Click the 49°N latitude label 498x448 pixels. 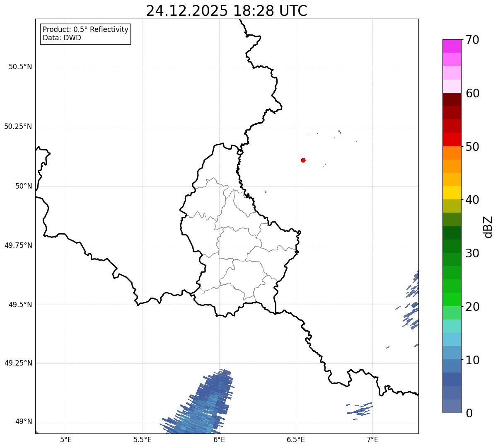pyautogui.click(x=24, y=421)
